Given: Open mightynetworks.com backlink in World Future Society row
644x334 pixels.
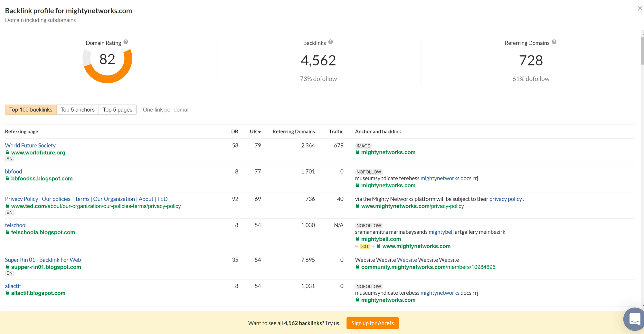Looking at the screenshot, I should coord(388,152).
